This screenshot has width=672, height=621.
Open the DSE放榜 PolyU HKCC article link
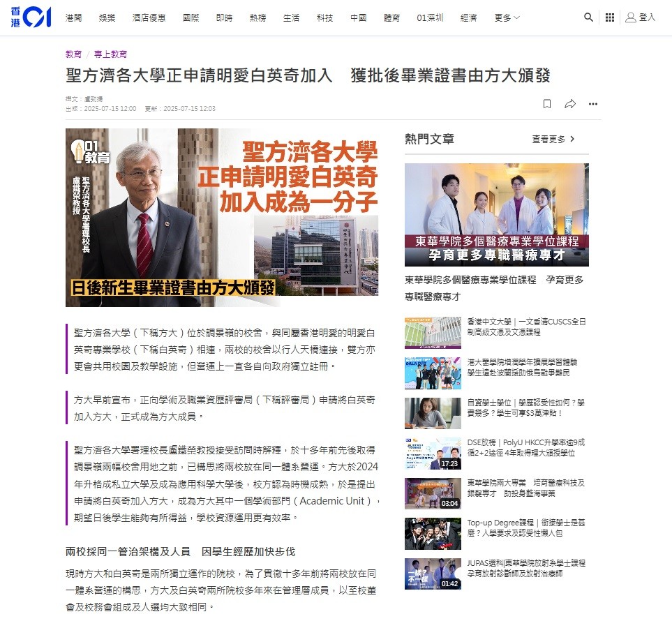tap(526, 447)
